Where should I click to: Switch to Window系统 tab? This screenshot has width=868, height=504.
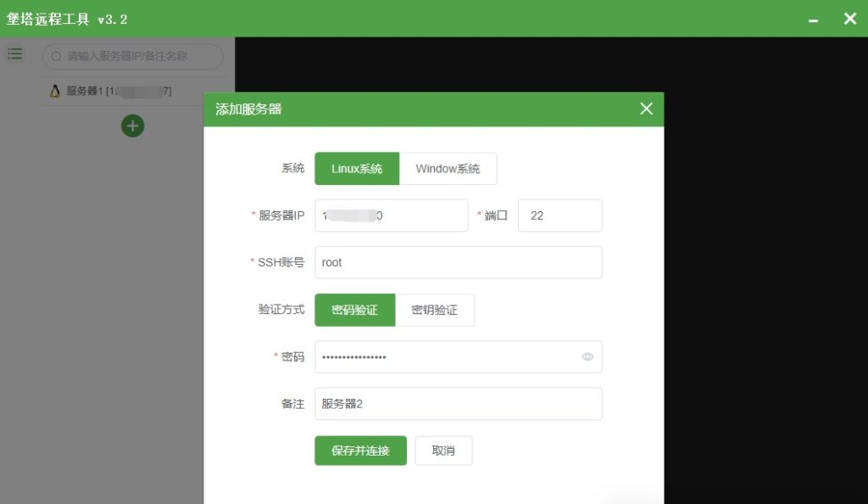click(x=449, y=168)
